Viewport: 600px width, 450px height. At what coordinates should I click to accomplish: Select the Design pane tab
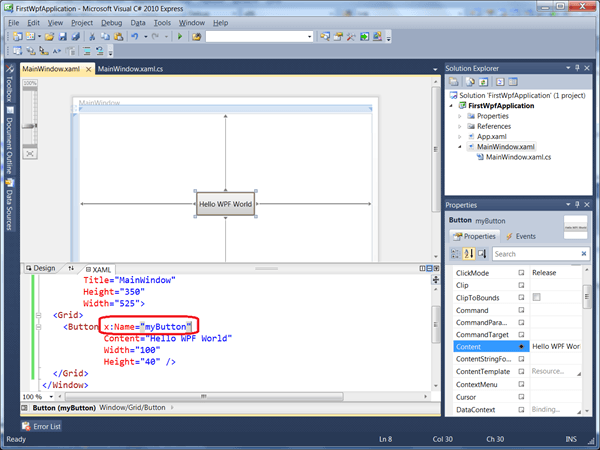pyautogui.click(x=41, y=268)
